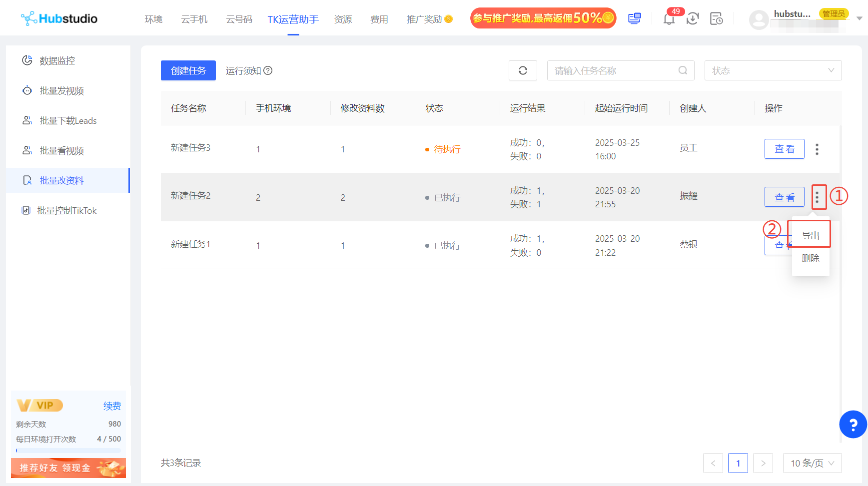Image resolution: width=868 pixels, height=486 pixels.
Task: Click the 数据监控 sidebar icon
Action: [27, 60]
